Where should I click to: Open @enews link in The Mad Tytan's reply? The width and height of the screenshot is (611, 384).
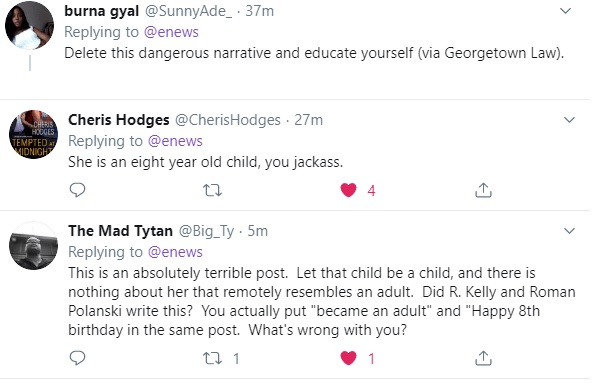point(175,252)
